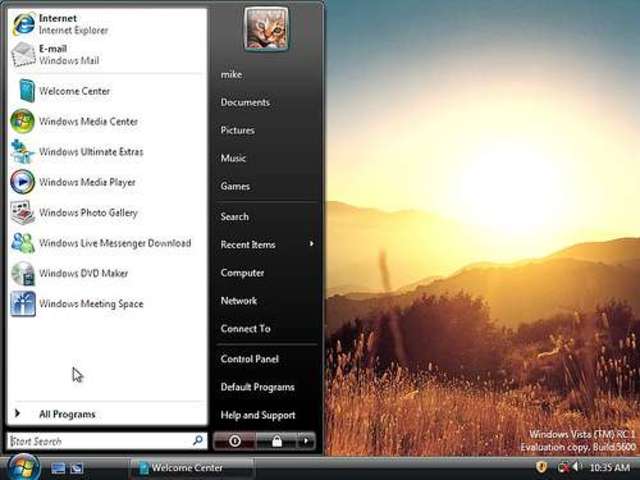Open Pictures from Start menu
This screenshot has height=480, width=640.
[x=238, y=130]
